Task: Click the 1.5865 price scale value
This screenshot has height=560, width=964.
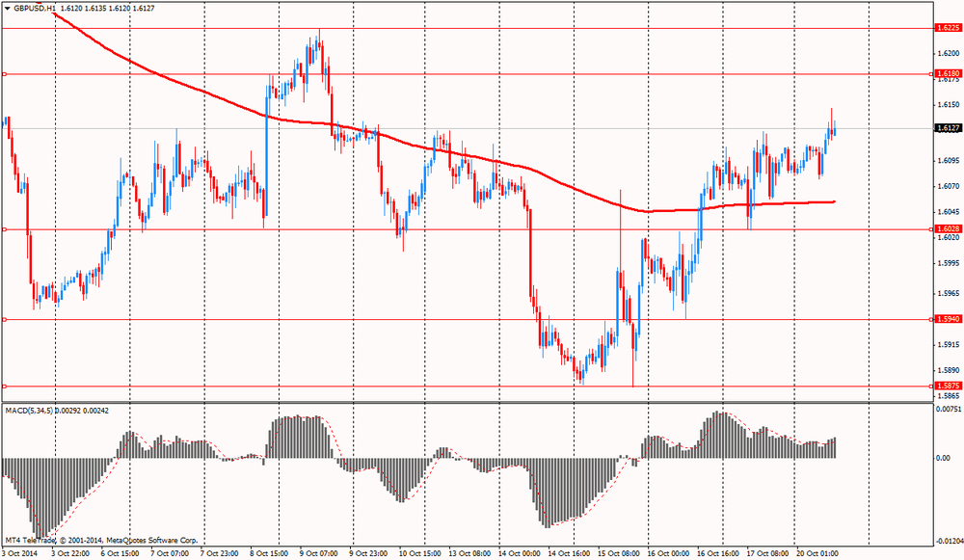Action: point(948,396)
